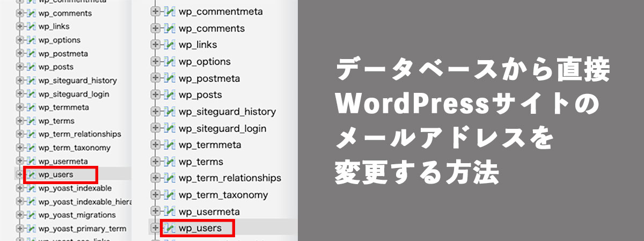Click wp_users table icon in small left tree
This screenshot has height=241, width=644.
click(31, 174)
